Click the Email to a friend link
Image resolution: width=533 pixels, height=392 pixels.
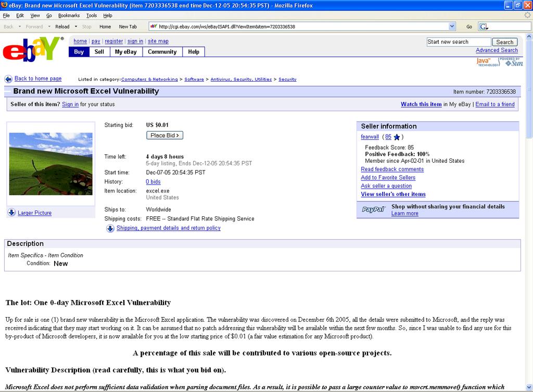(495, 104)
